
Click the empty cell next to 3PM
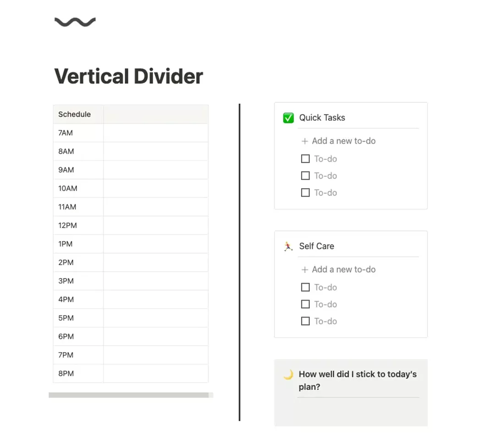(x=156, y=281)
